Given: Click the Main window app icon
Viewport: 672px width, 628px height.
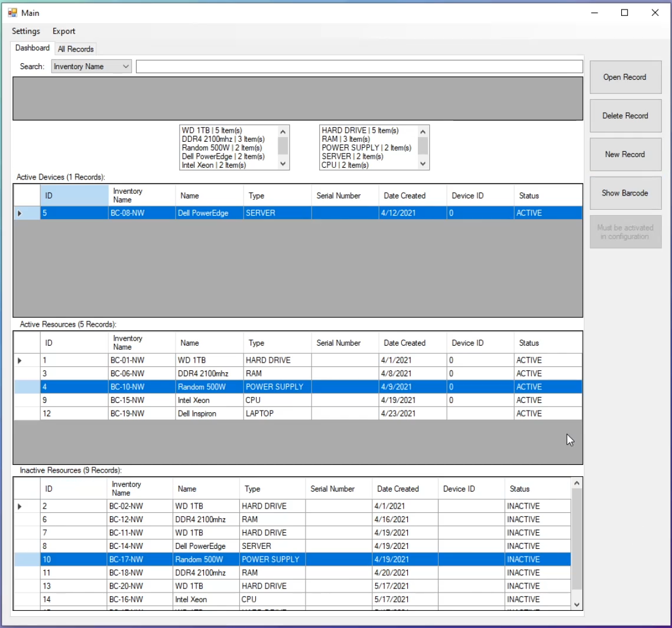Looking at the screenshot, I should [x=12, y=12].
